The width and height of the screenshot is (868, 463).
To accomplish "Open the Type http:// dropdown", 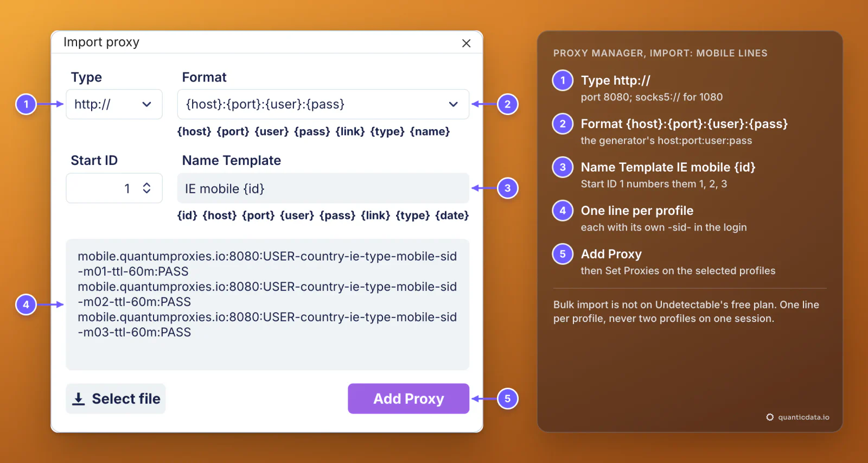I will (114, 104).
